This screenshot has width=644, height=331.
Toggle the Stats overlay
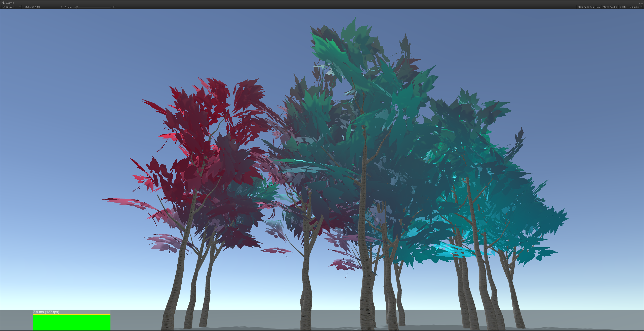[x=623, y=7]
